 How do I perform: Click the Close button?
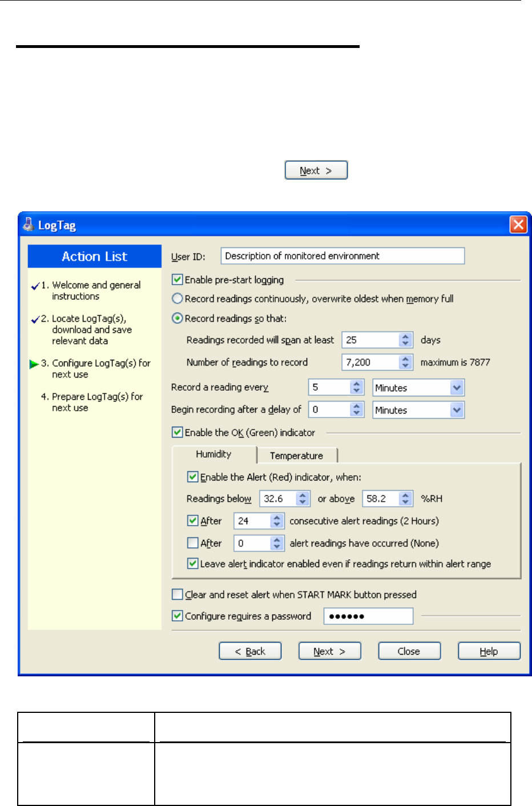tap(409, 651)
